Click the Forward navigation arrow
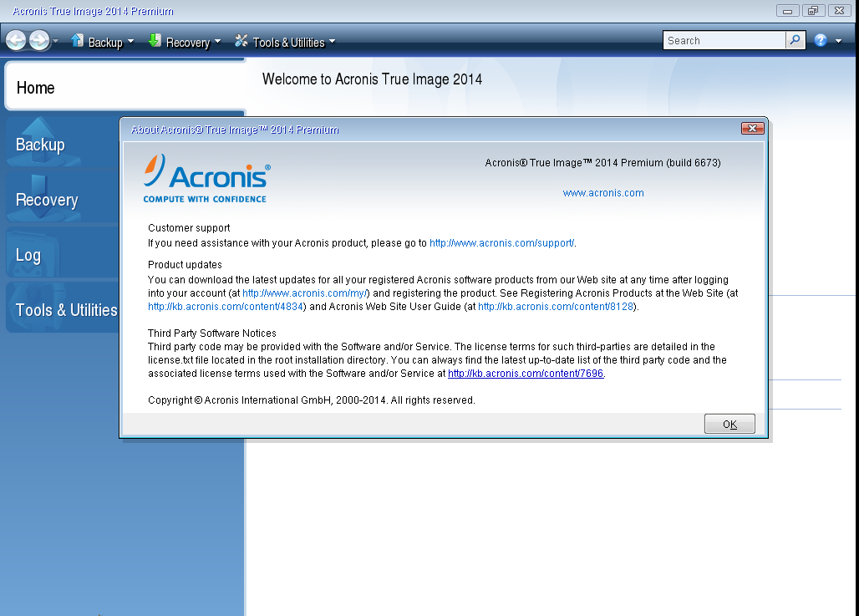The image size is (859, 616). [x=39, y=40]
